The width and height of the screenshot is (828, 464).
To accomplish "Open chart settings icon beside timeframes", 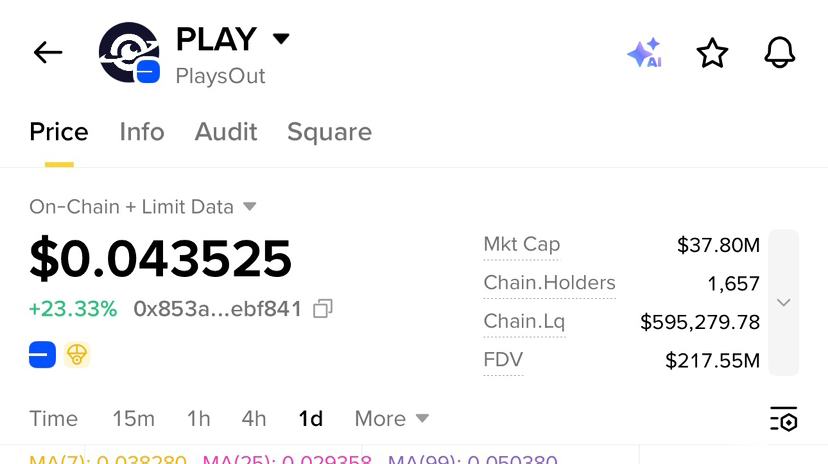I will tap(784, 419).
